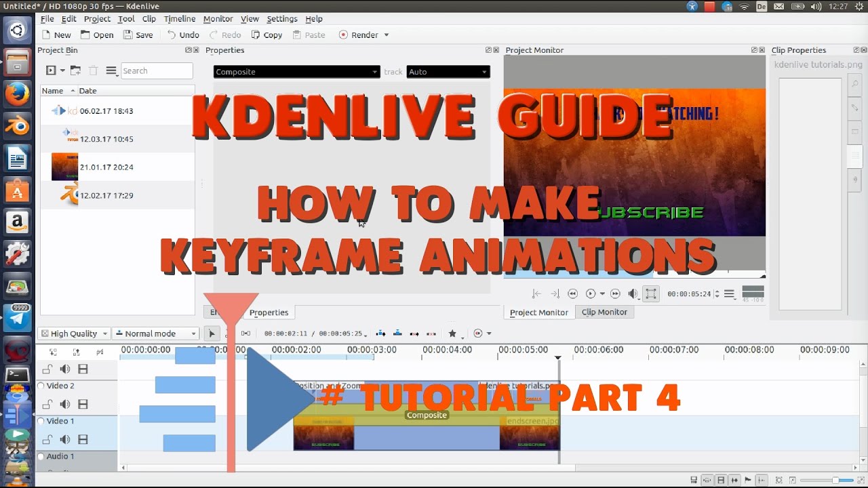Click the New project toolbar icon

pyautogui.click(x=46, y=35)
